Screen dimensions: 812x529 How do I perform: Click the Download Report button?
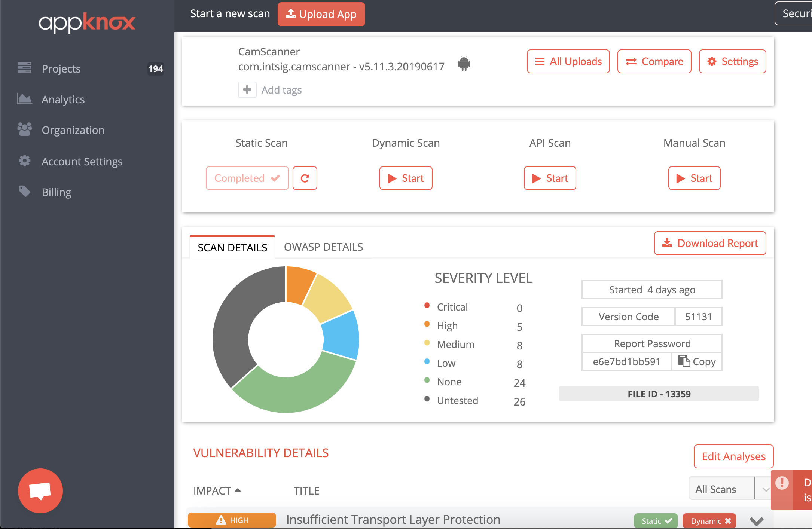[710, 243]
